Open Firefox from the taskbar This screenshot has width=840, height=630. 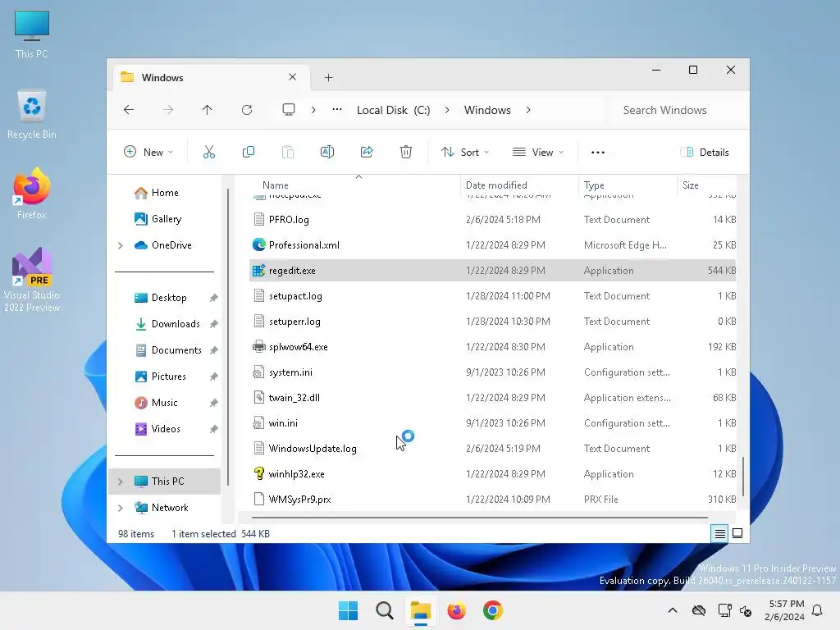[x=456, y=610]
